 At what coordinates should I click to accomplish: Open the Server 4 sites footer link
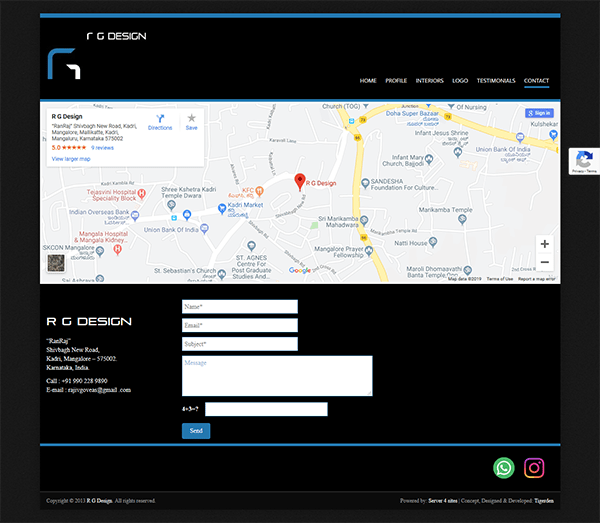click(443, 501)
